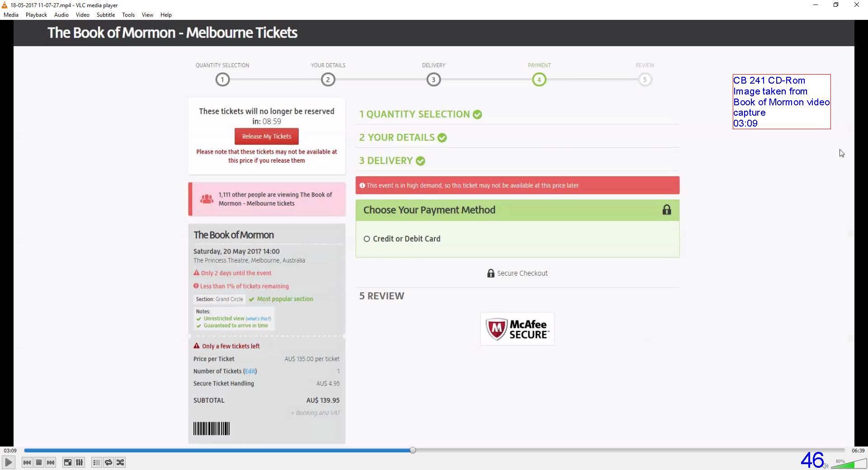Image resolution: width=868 pixels, height=470 pixels.
Task: Open the 'what's this?' link
Action: click(x=258, y=319)
